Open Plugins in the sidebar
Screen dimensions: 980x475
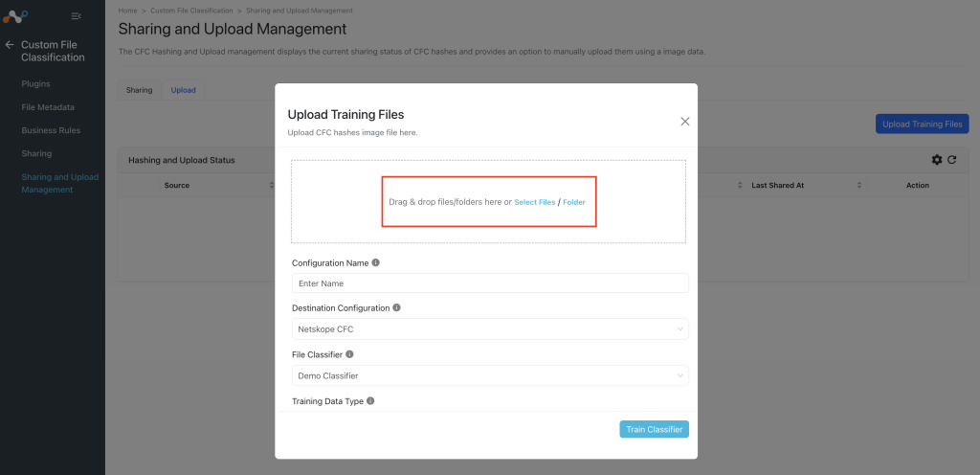coord(35,83)
